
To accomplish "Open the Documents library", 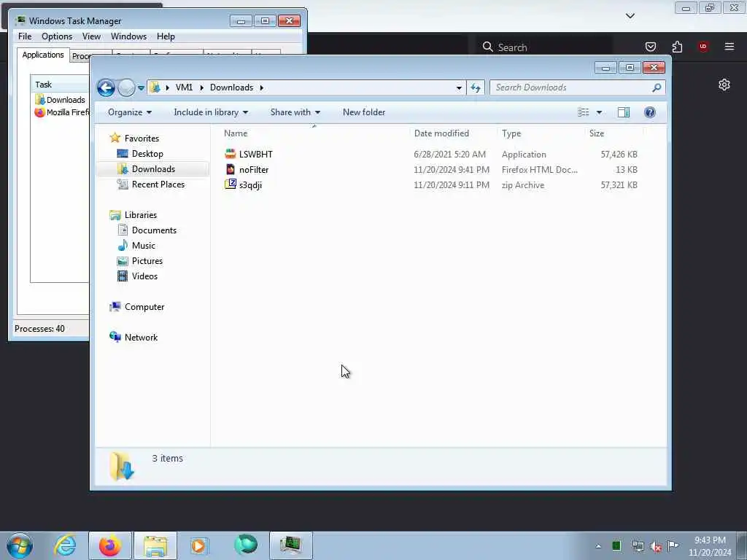I will 154,230.
